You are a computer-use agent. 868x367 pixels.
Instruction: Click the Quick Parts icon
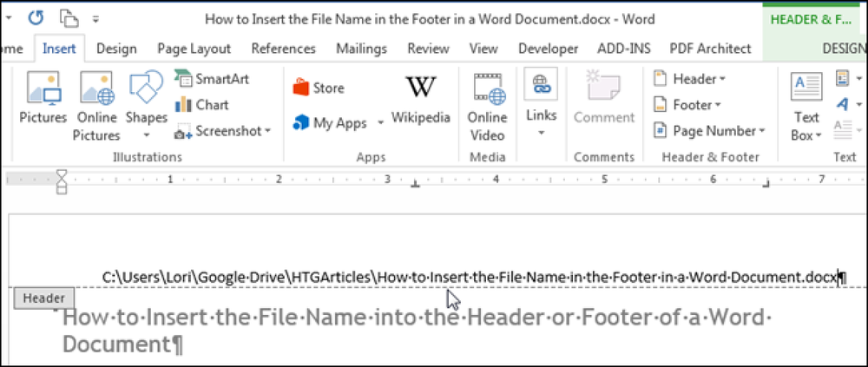[x=842, y=79]
